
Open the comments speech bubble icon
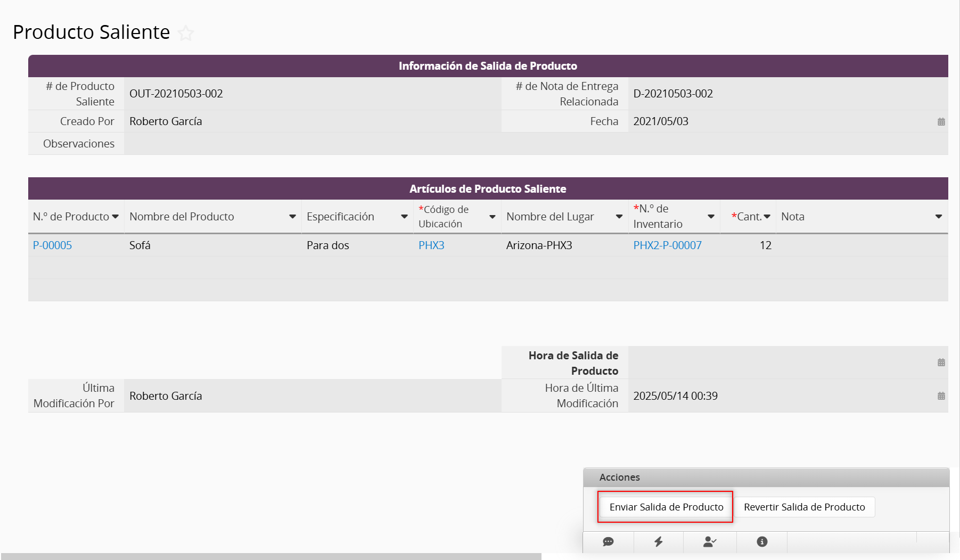click(x=608, y=542)
